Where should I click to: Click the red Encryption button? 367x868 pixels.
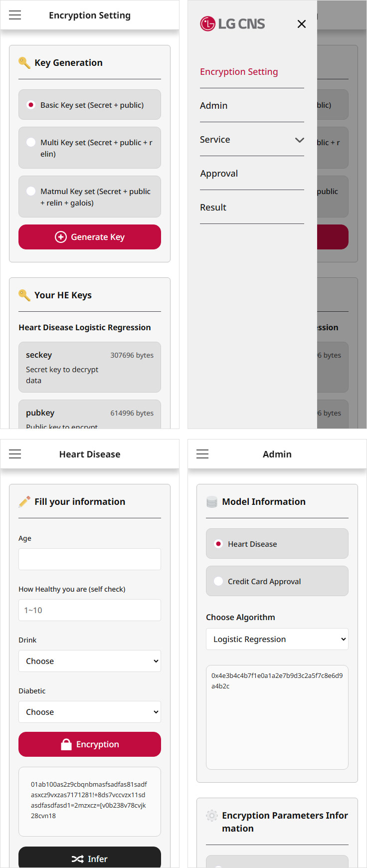(90, 744)
